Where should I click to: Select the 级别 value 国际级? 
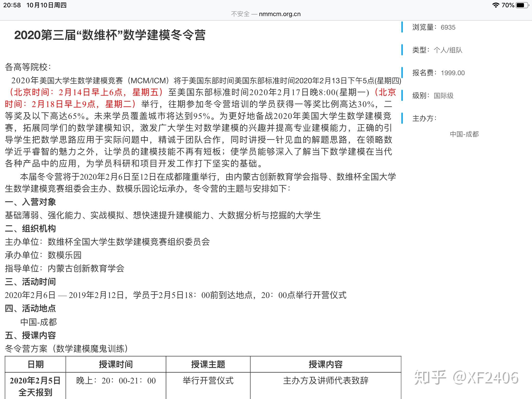pos(443,96)
